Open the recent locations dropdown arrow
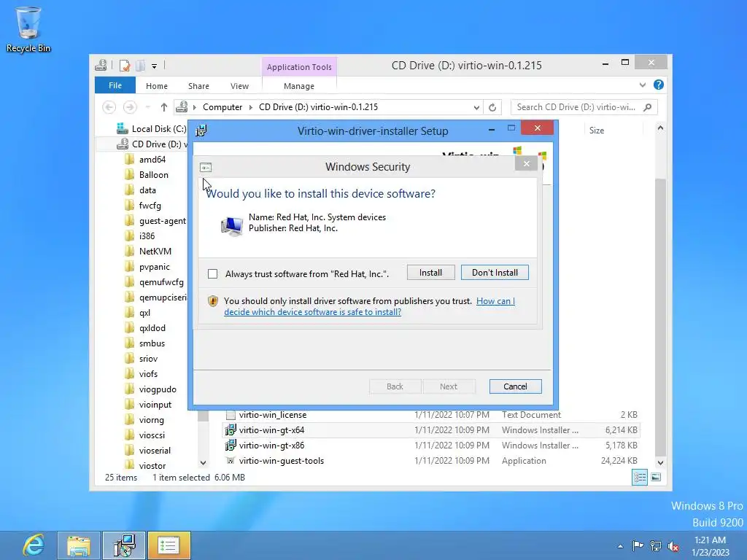The height and width of the screenshot is (560, 747). 147,107
